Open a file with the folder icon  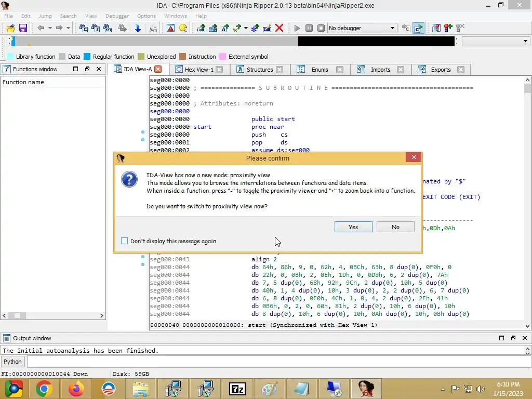[x=10, y=28]
